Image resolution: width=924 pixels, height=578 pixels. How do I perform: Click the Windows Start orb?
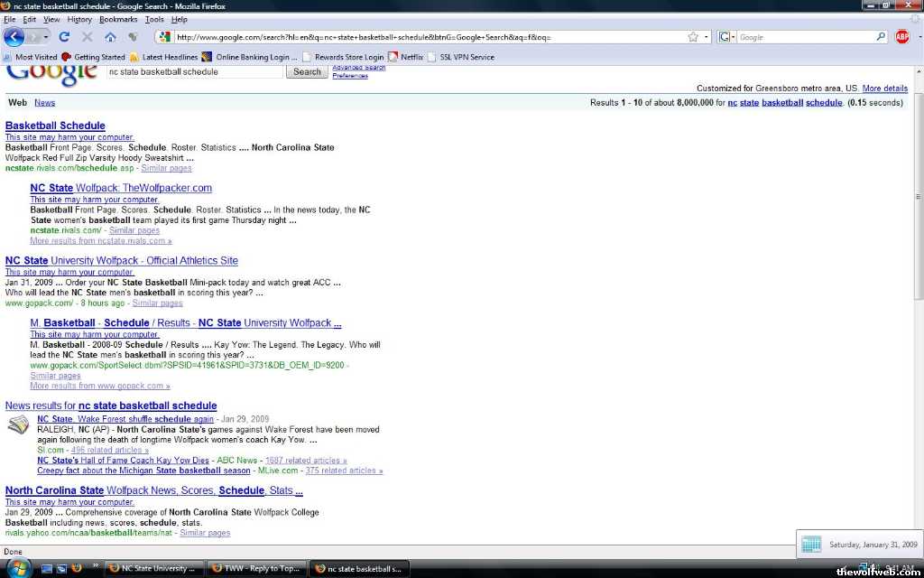coord(17,568)
